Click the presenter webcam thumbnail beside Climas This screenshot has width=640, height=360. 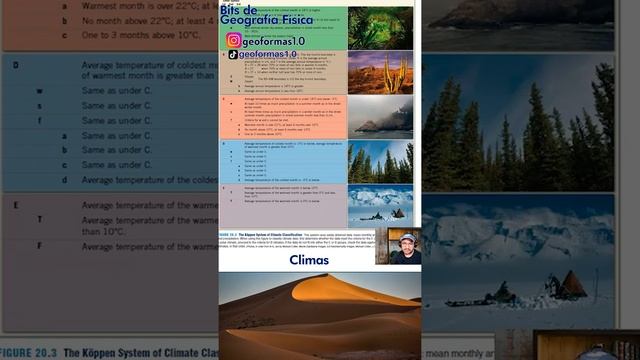398,246
